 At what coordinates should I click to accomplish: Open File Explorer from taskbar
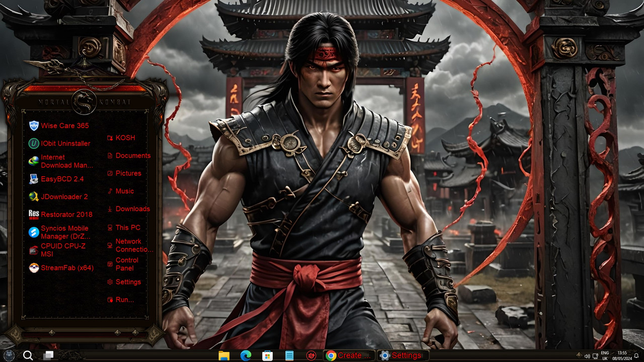pos(224,356)
